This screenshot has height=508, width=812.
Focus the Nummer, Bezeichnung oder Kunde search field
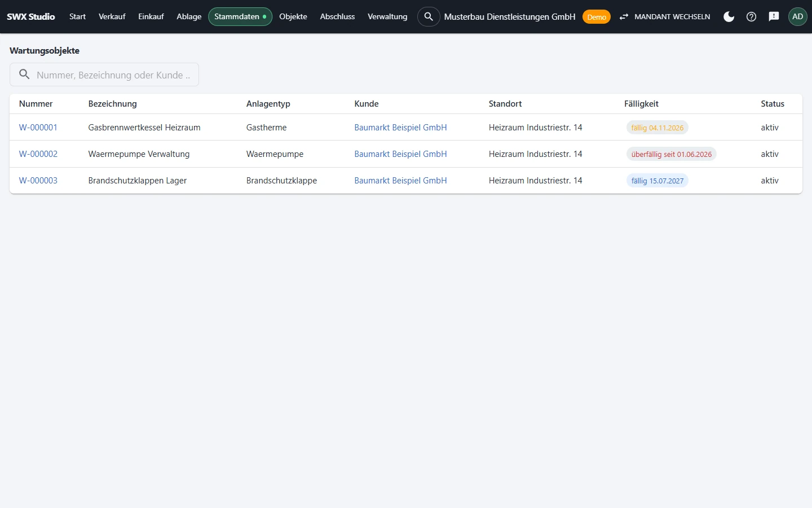point(104,75)
